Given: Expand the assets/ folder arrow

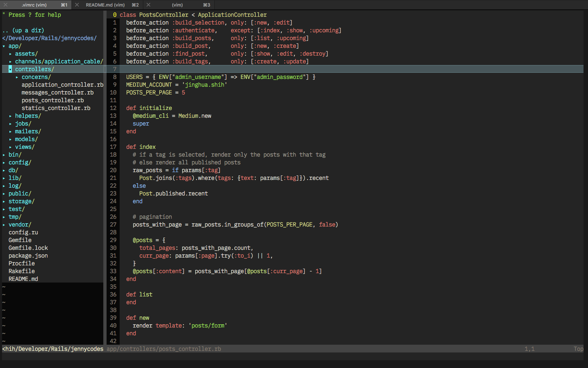Looking at the screenshot, I should (x=10, y=54).
